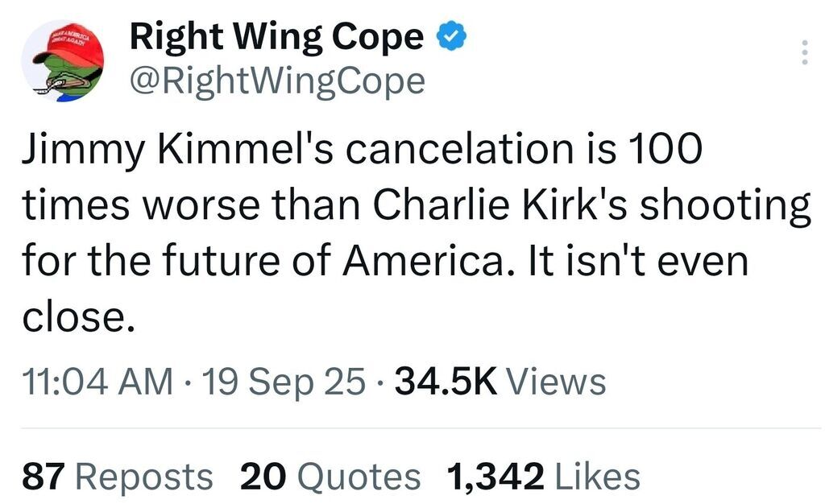Click the 11:04 AM timestamp
The image size is (825, 504).
97,381
